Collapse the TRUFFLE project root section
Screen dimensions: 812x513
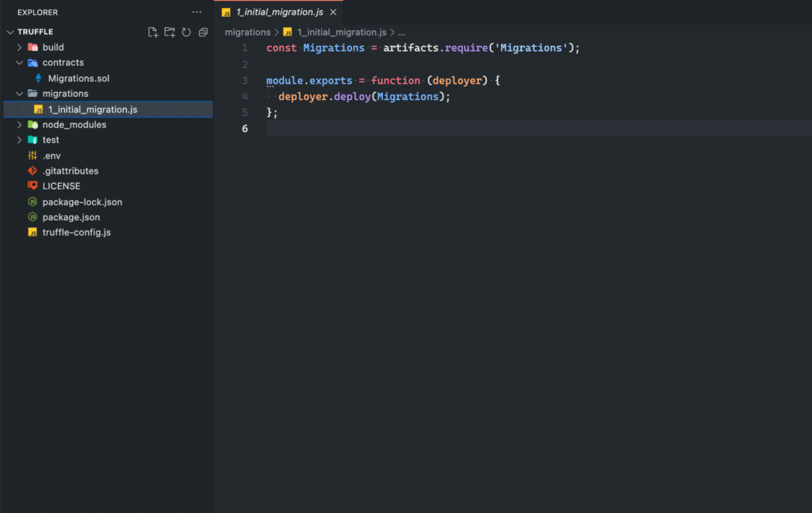pyautogui.click(x=10, y=32)
